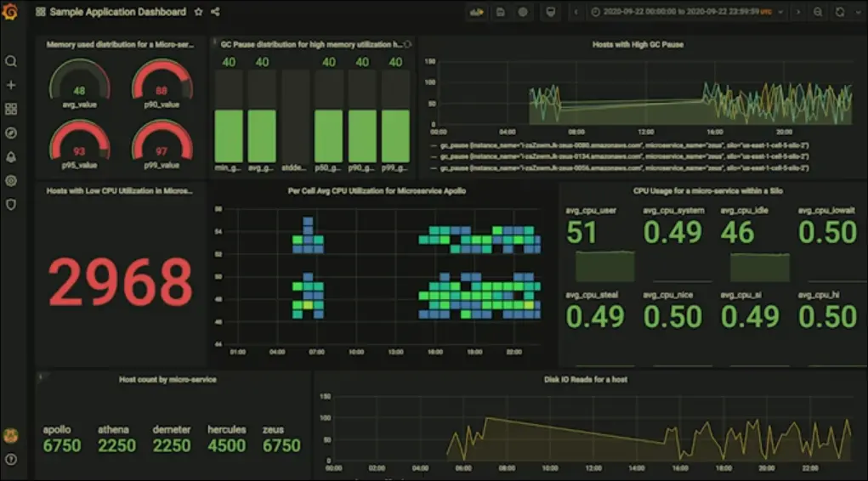Open the Alerting bell icon
868x481 pixels.
point(11,157)
